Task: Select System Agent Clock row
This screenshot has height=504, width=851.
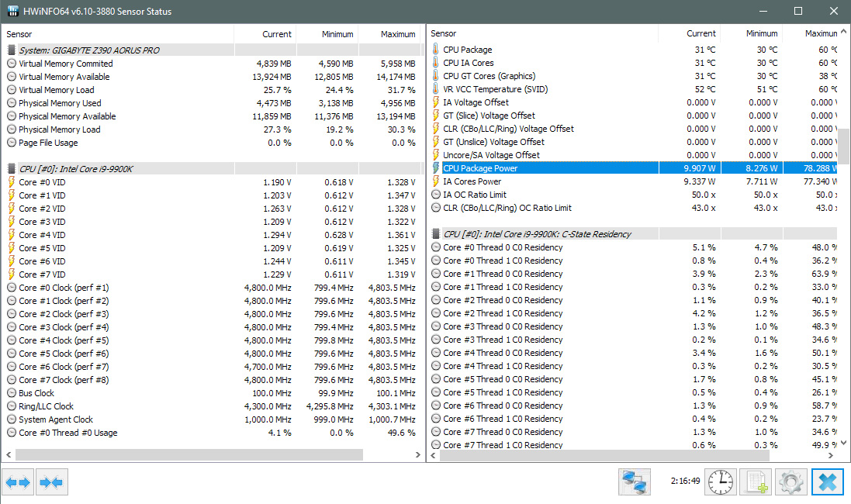Action: tap(212, 419)
